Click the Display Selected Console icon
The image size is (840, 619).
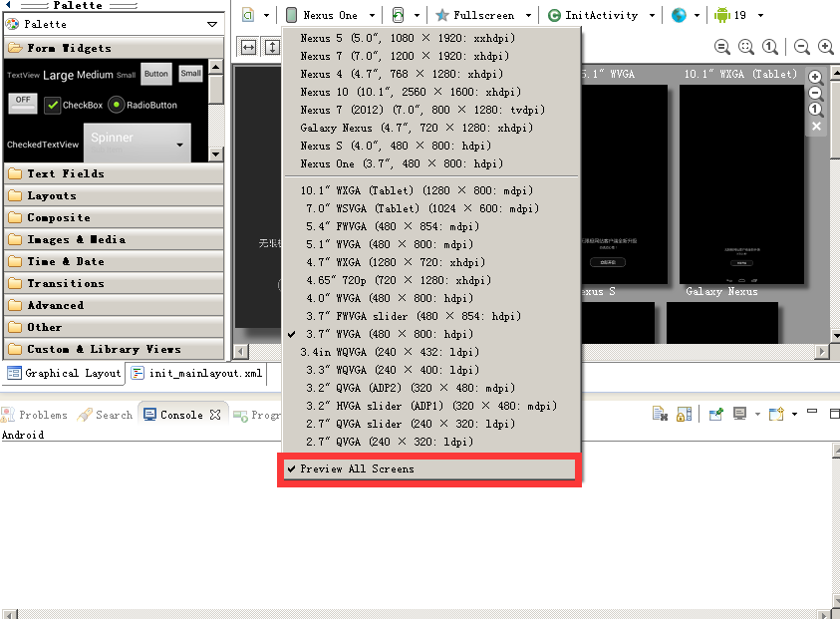[739, 414]
